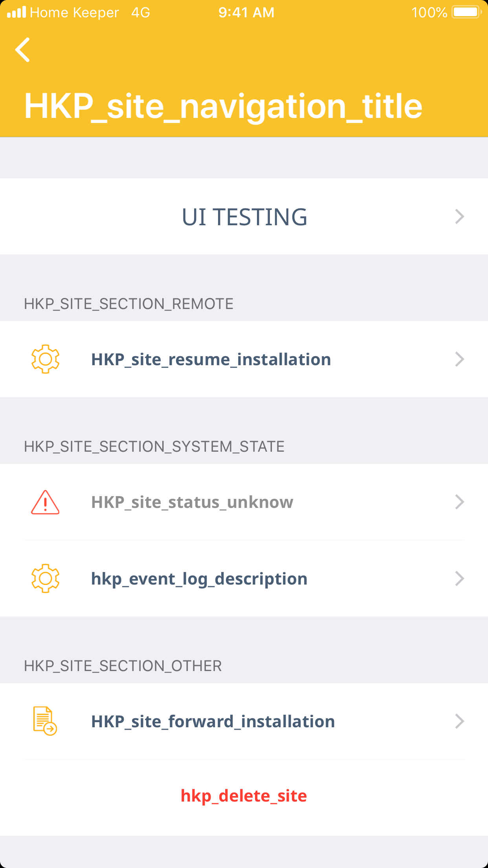Click the forward document icon
Screen dimensions: 488x868
[45, 721]
